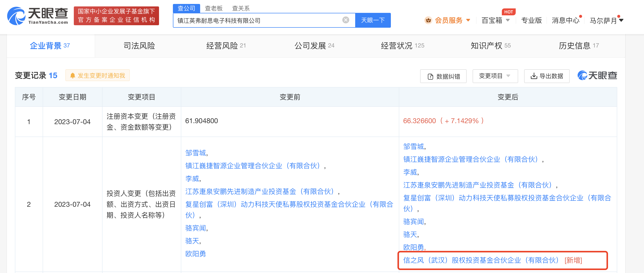This screenshot has width=644, height=273.
Task: Click the TianYanCha logo in the header
Action: tap(37, 16)
